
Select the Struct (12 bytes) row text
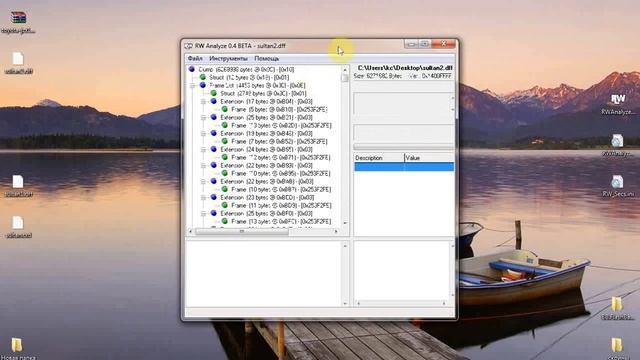click(249, 77)
